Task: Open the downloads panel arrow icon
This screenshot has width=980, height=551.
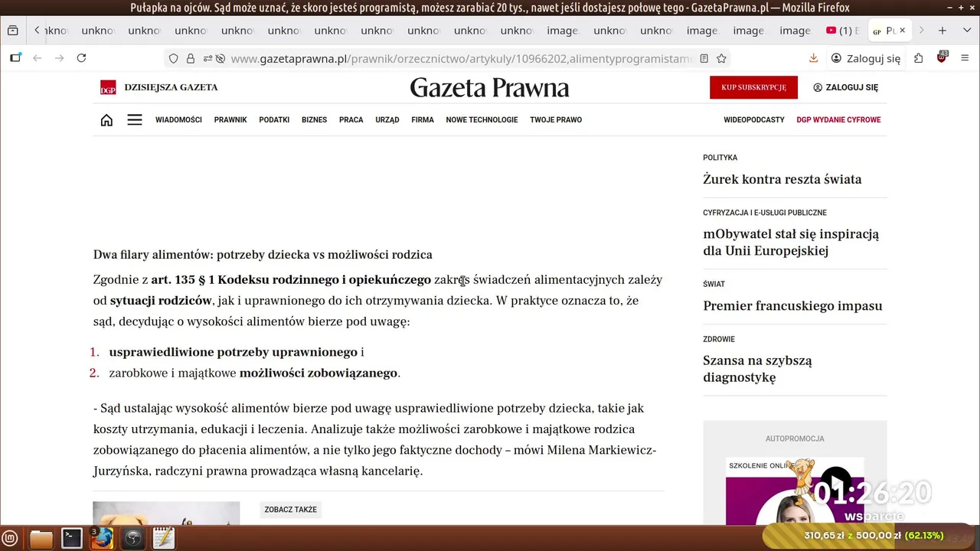Action: coord(813,58)
